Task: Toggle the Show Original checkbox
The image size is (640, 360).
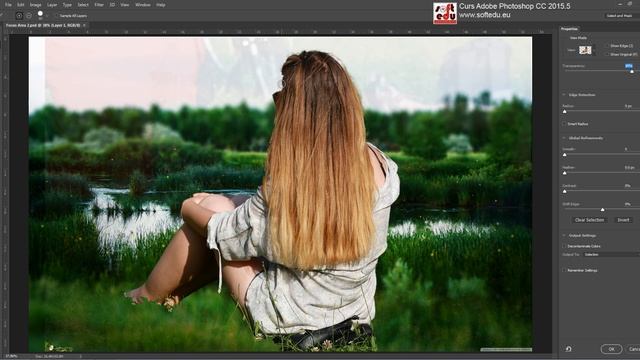Action: (x=607, y=54)
